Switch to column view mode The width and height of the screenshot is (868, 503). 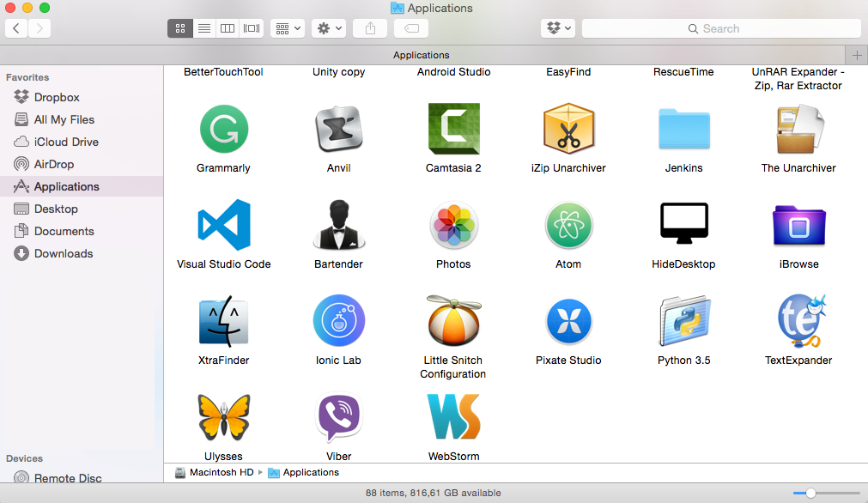(x=228, y=28)
